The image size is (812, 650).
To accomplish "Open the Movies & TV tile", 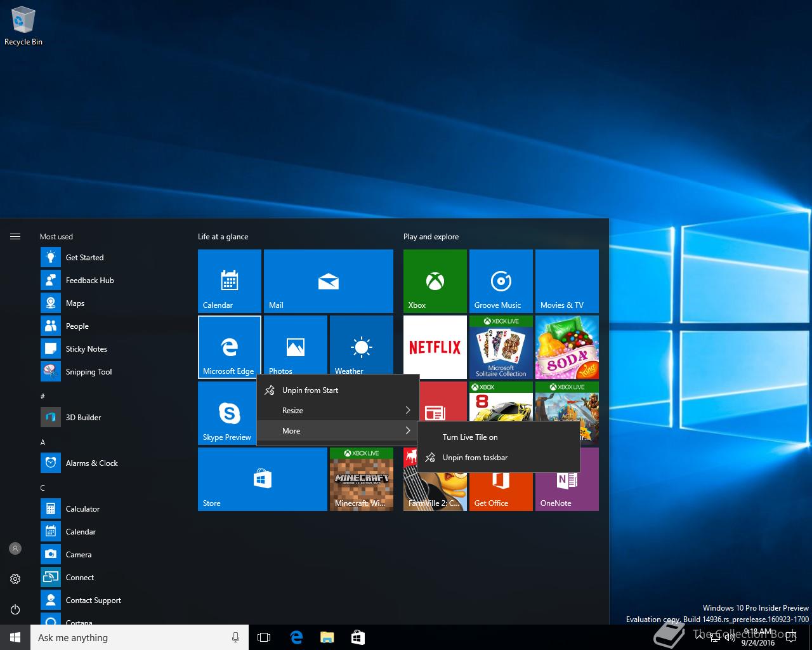I will coord(567,281).
